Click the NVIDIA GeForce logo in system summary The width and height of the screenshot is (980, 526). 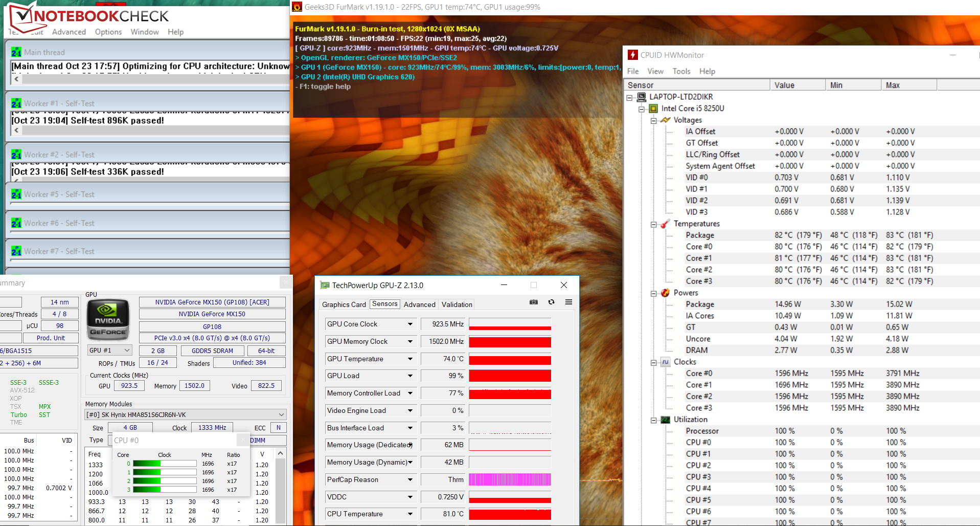(x=108, y=320)
